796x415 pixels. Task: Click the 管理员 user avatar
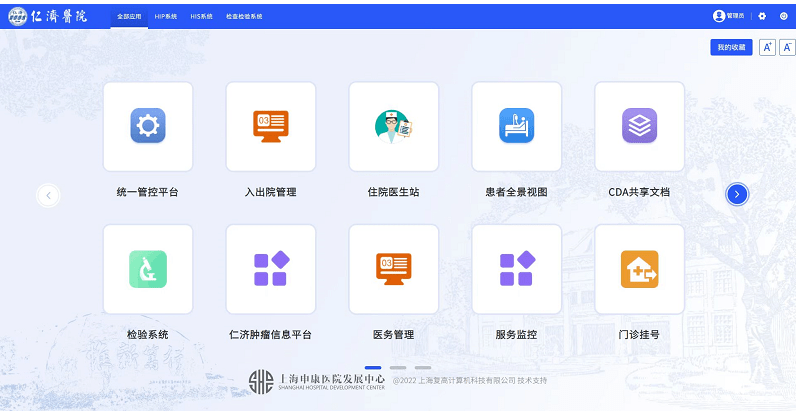pos(719,16)
